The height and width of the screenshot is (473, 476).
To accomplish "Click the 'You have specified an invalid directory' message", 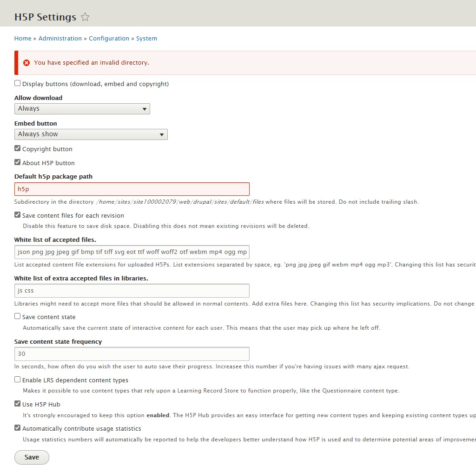I will tap(92, 63).
